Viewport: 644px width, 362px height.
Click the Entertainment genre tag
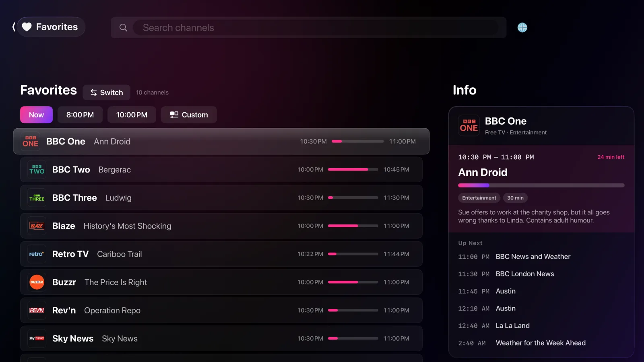click(479, 198)
